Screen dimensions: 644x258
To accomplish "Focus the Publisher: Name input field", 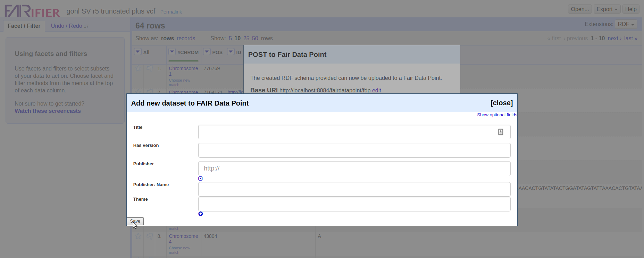I will click(x=354, y=189).
